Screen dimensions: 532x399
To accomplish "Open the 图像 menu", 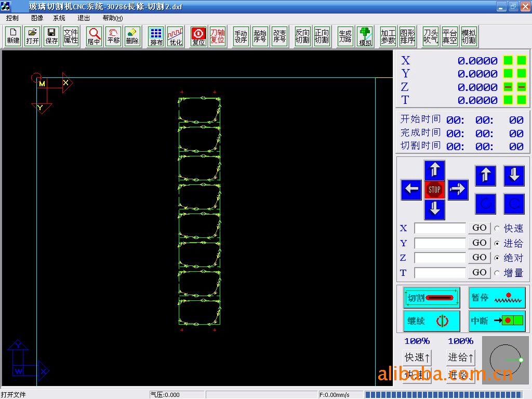I will 37,18.
